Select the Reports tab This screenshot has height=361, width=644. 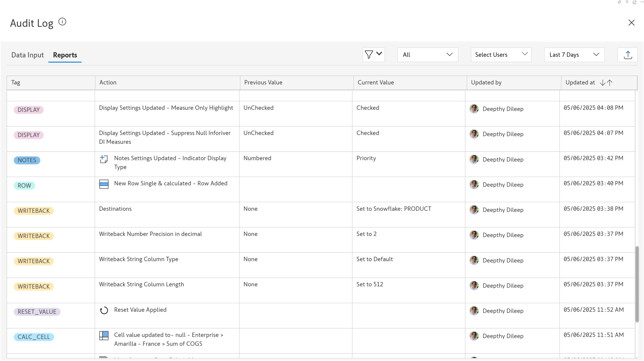pos(65,55)
